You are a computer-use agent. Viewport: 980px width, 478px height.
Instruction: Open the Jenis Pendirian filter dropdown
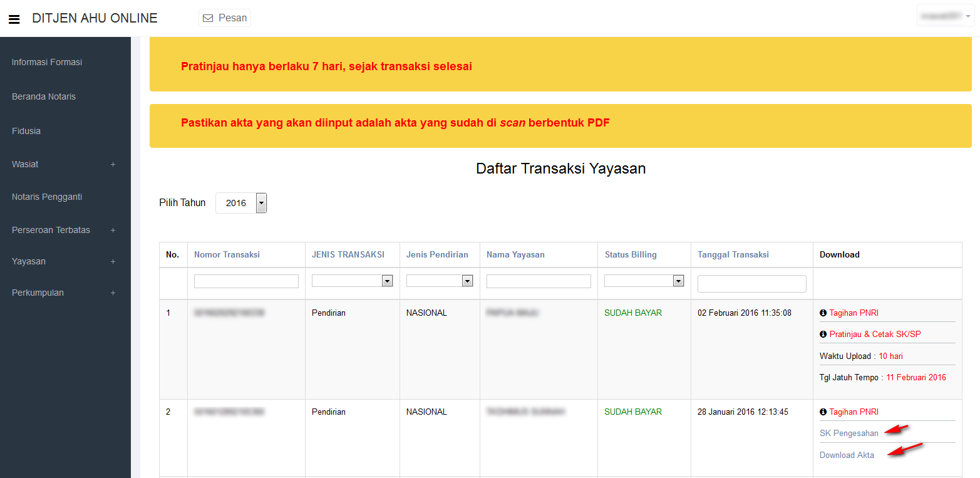coord(439,281)
